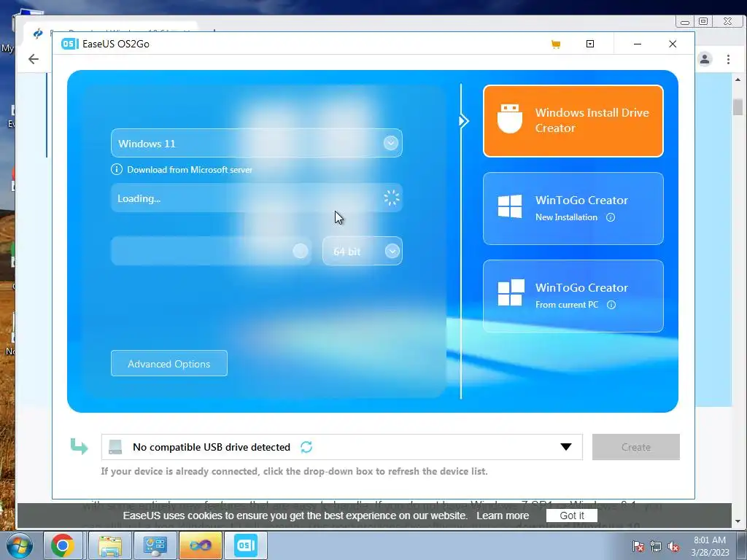The height and width of the screenshot is (560, 747).
Task: Minimize the EaseUS OS2Go window
Action: 638,44
